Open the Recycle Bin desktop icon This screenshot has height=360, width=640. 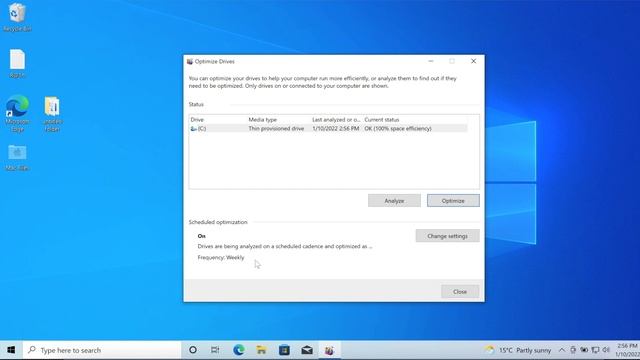(x=17, y=17)
